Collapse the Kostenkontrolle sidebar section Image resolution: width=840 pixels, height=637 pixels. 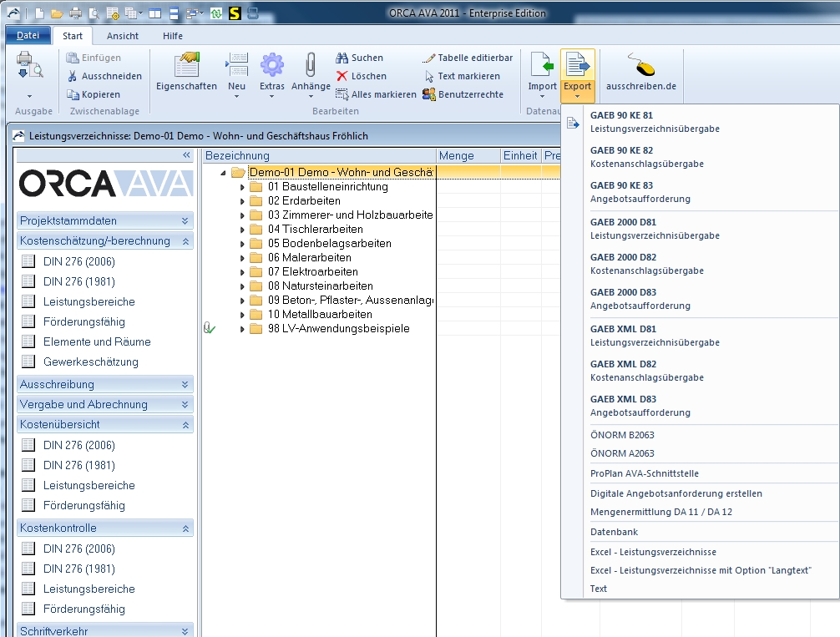[x=185, y=528]
